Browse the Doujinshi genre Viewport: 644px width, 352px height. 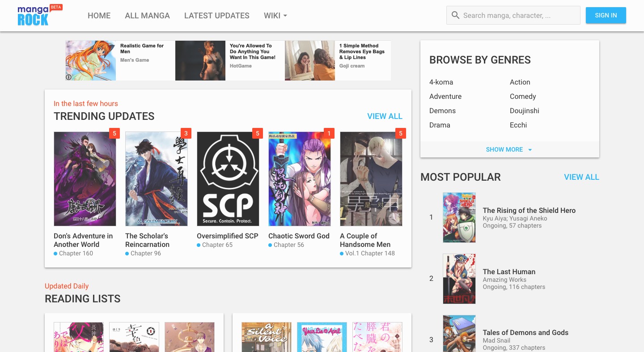click(x=525, y=111)
